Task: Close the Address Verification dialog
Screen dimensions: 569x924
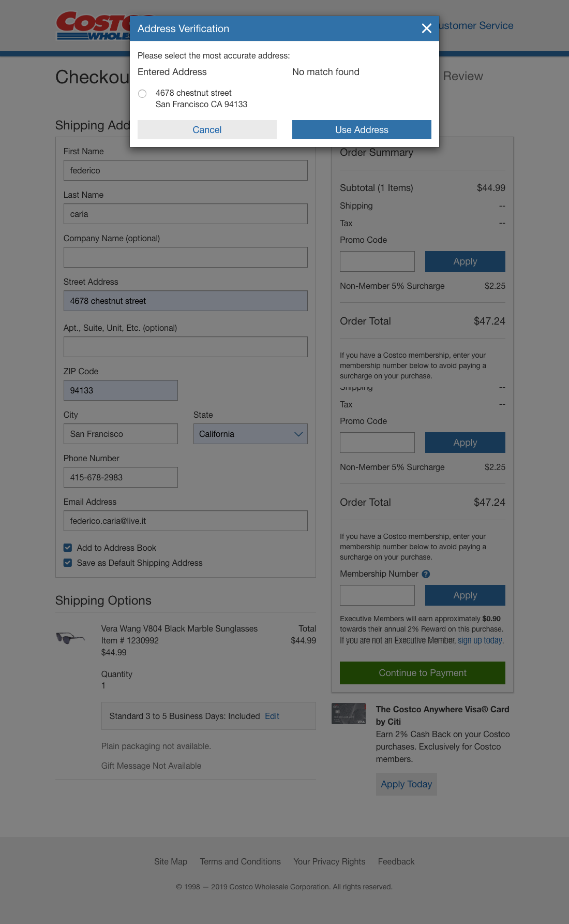Action: pyautogui.click(x=426, y=28)
